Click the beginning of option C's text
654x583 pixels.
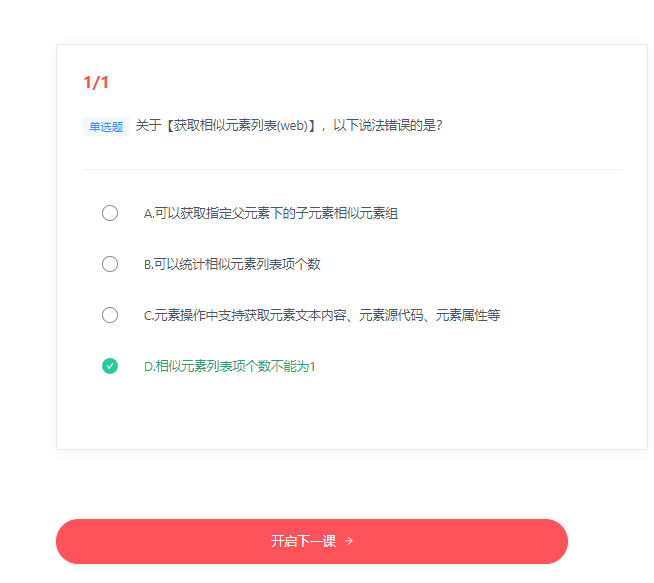[150, 315]
